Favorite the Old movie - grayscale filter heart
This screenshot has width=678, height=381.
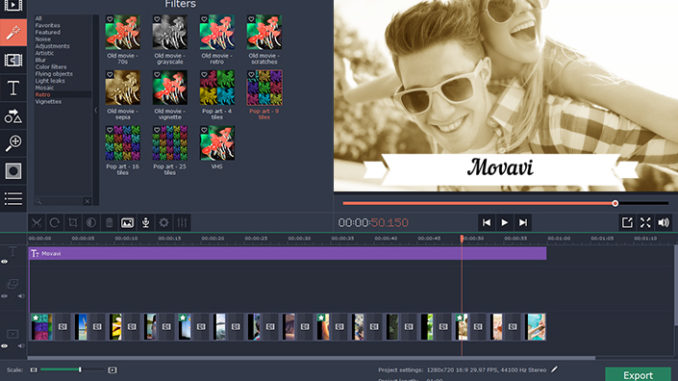click(x=157, y=19)
